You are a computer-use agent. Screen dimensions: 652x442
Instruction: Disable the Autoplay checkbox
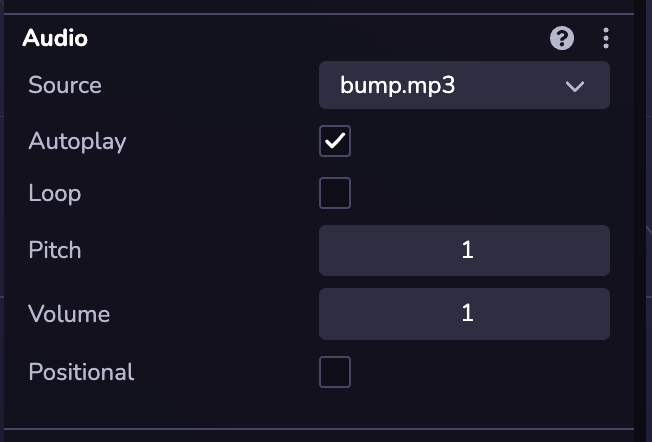[x=335, y=141]
